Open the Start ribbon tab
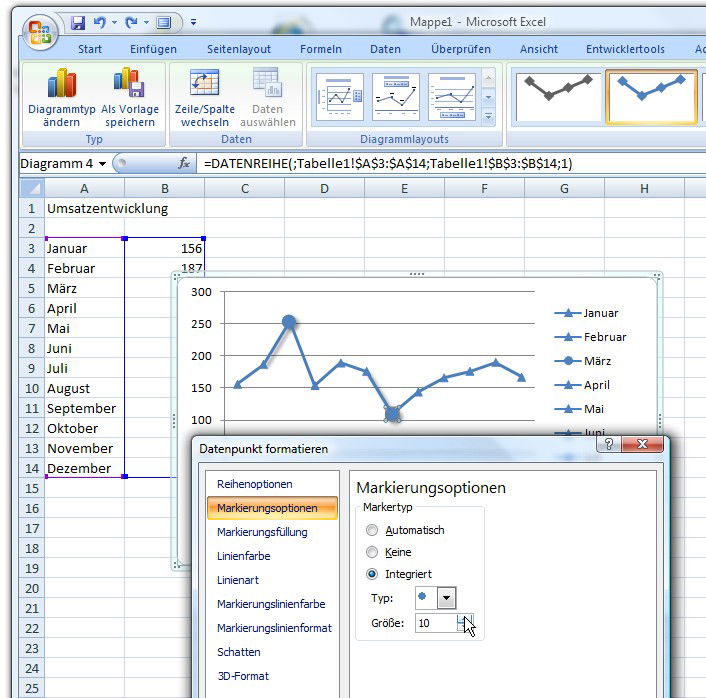Screen dimensions: 706x698 coord(90,49)
